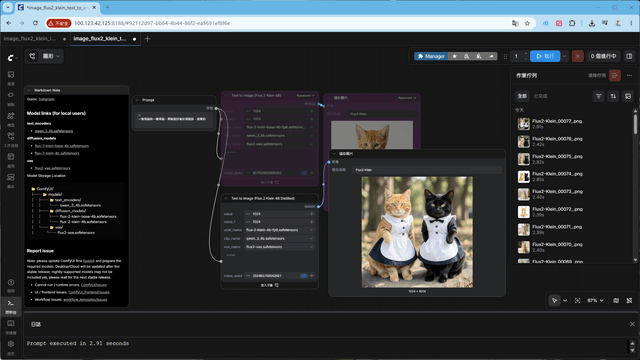The image size is (640, 360).
Task: Toggle link visibility icon in canvas toolbar
Action: (629, 300)
